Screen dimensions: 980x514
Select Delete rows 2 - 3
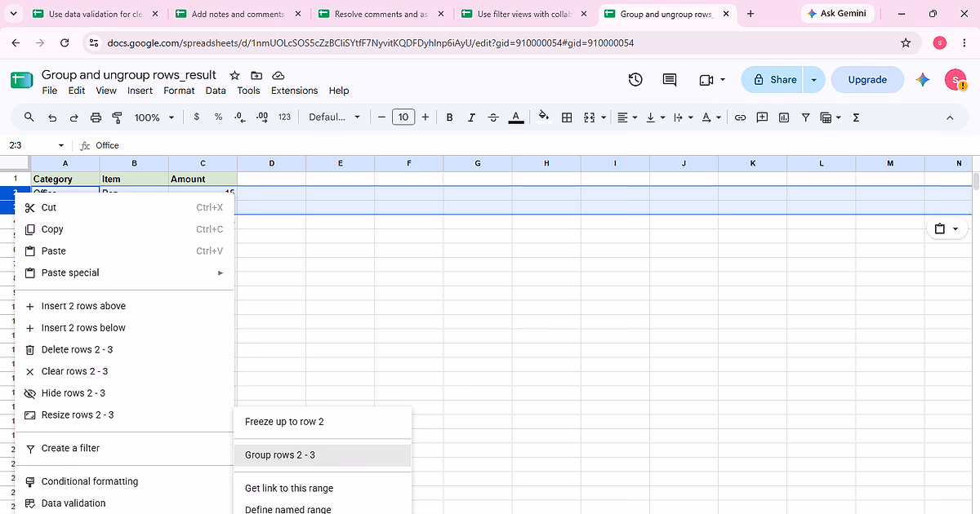124,349
